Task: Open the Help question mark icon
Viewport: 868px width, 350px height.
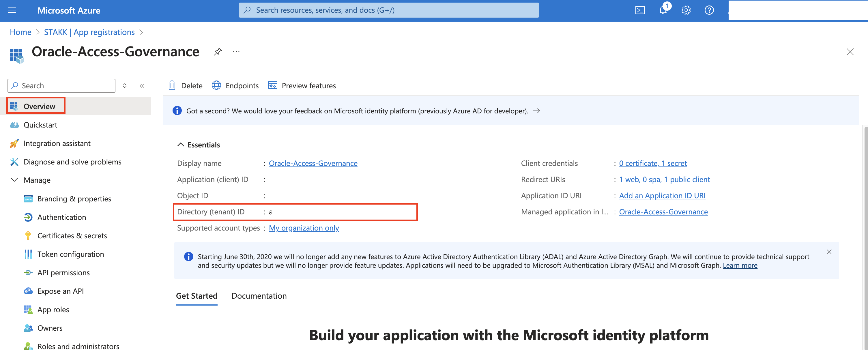Action: click(709, 10)
